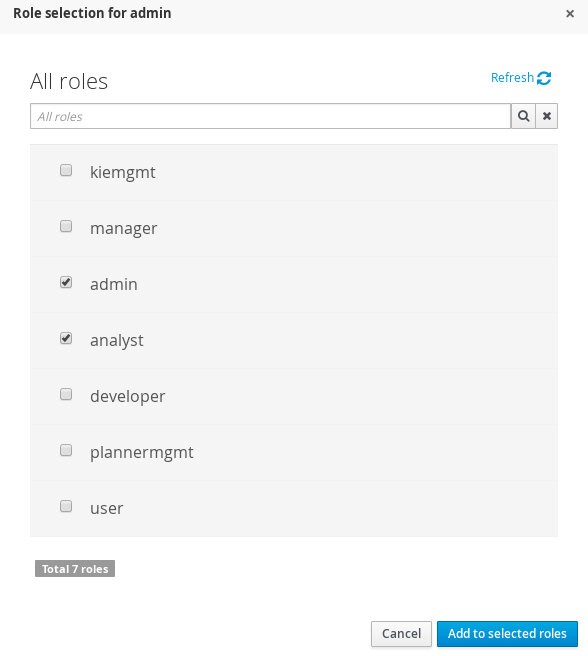Screen dimensions: 588x656
Task: Click the search magnifier icon
Action: [523, 116]
